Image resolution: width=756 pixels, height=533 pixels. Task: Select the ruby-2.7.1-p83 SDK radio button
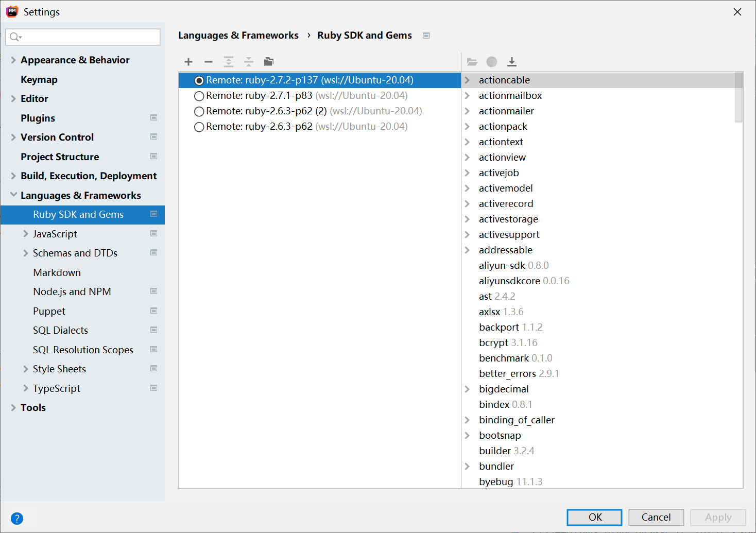click(199, 96)
